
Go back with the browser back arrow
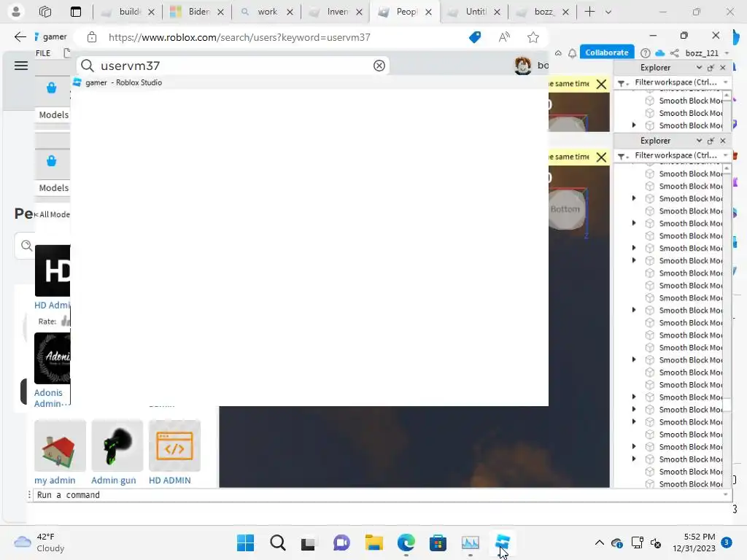[20, 37]
